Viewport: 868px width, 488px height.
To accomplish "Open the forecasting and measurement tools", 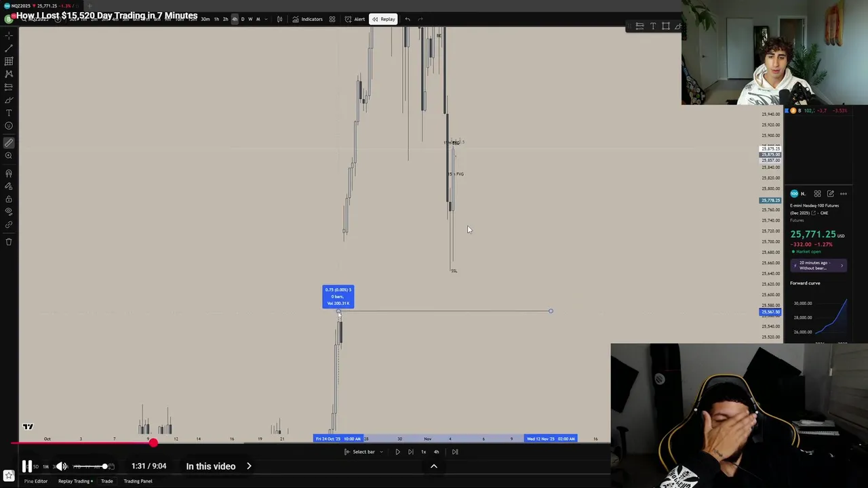I will (9, 87).
